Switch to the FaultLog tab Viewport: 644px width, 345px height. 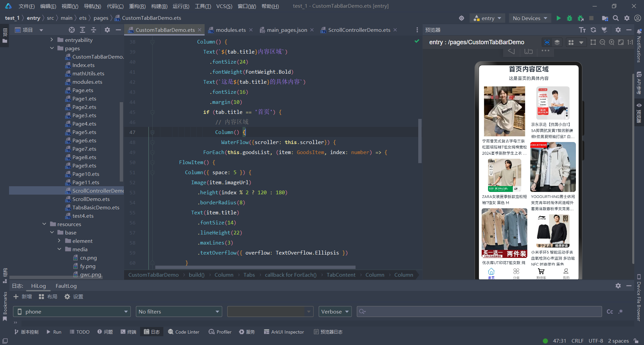pyautogui.click(x=66, y=286)
